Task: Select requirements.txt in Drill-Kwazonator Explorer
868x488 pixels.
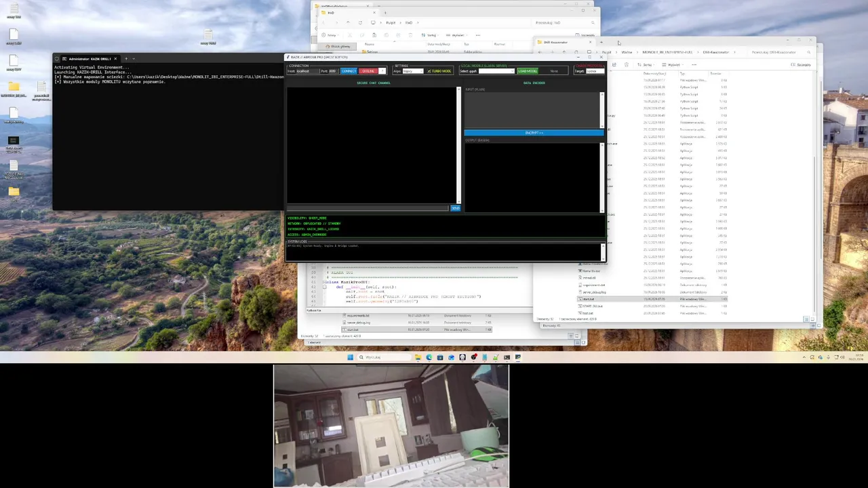Action: point(591,285)
